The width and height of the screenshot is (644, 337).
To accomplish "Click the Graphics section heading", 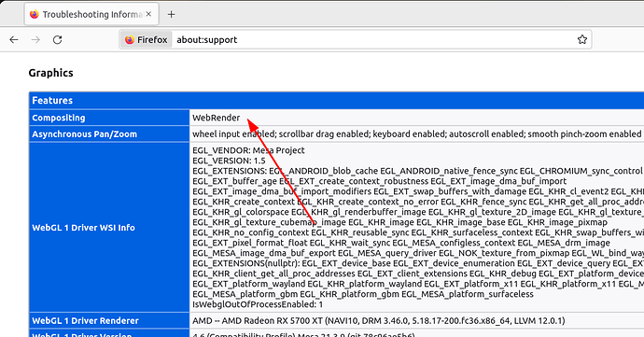I will (x=51, y=73).
